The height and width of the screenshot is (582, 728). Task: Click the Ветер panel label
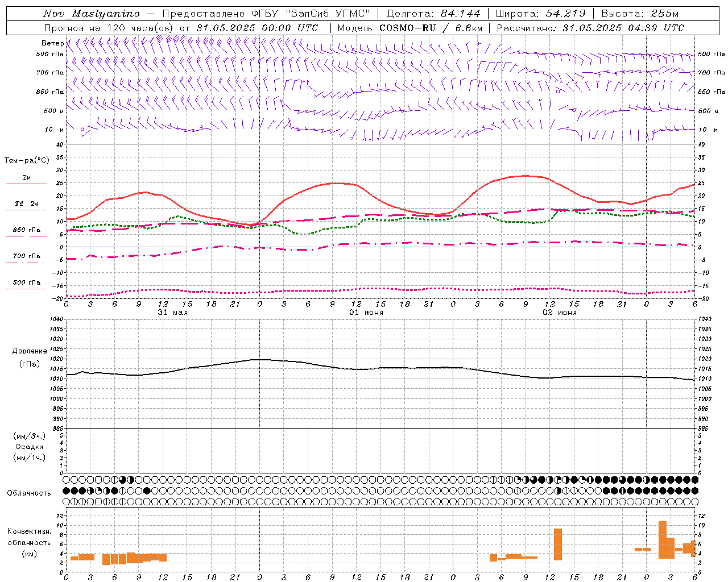52,43
